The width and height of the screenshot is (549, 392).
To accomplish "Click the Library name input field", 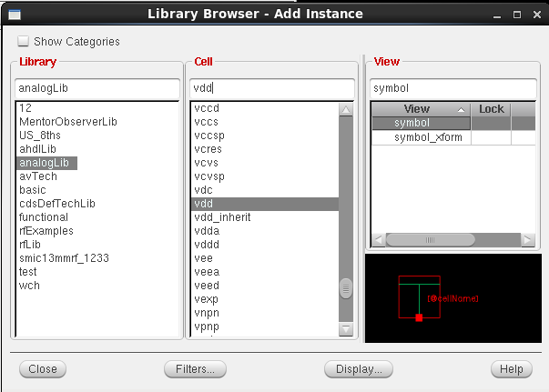I will pos(97,88).
